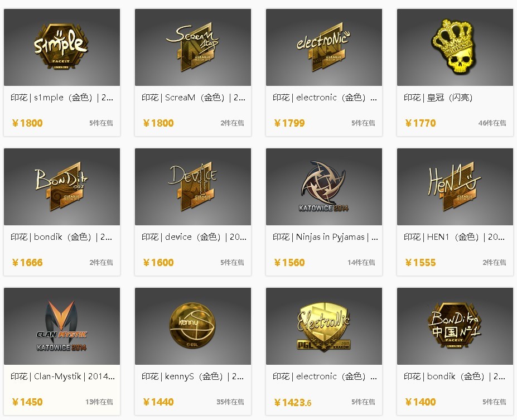Image resolution: width=517 pixels, height=420 pixels.
Task: Select the device gold sticker image
Action: [192, 187]
